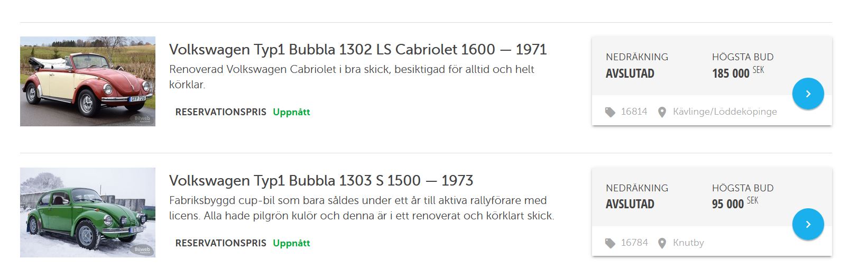Image resolution: width=868 pixels, height=277 pixels.
Task: Click the Uppnått status on the 1303 S listing
Action: pos(291,243)
